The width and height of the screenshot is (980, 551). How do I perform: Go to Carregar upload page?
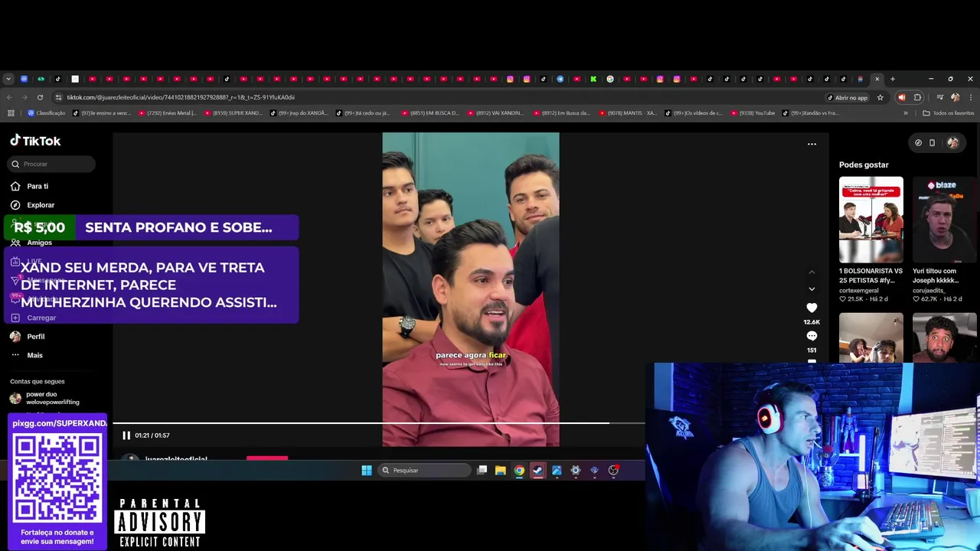click(x=41, y=318)
